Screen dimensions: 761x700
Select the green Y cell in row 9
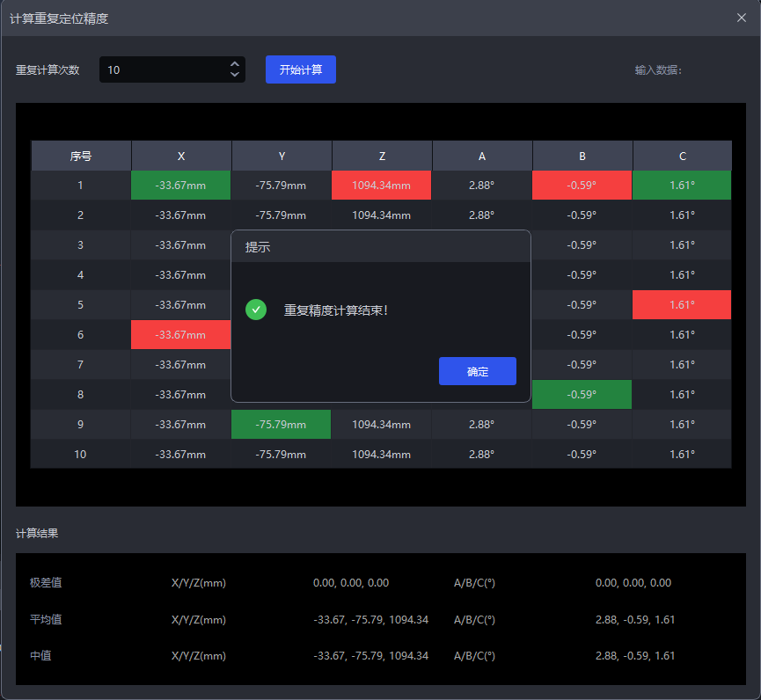(281, 425)
